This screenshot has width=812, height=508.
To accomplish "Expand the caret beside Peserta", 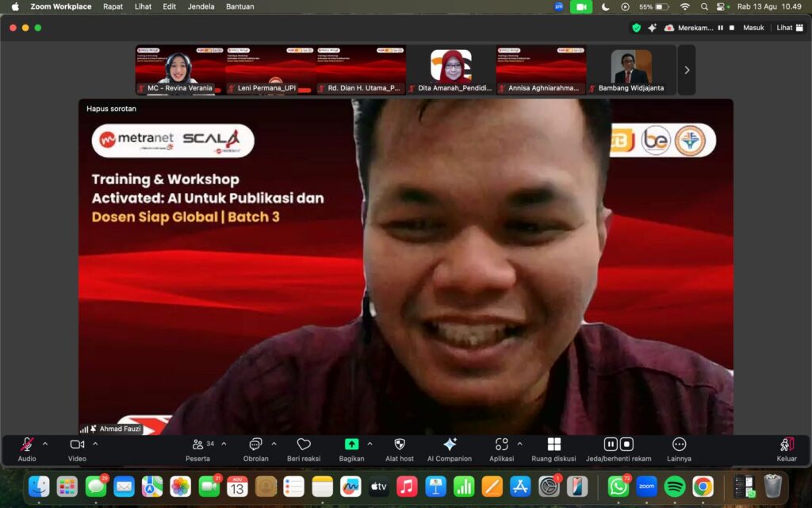I will click(x=224, y=444).
